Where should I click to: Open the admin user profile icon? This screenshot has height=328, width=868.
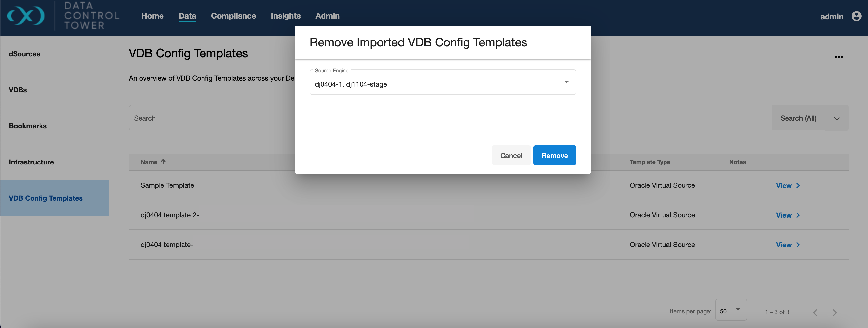point(856,16)
